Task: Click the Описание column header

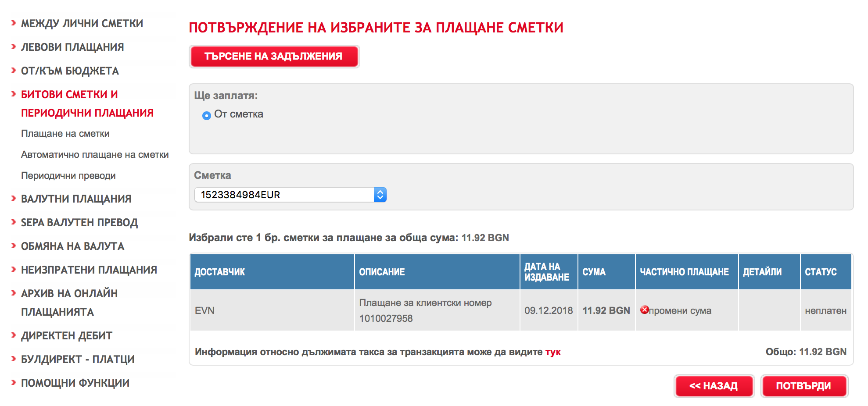Action: pyautogui.click(x=437, y=272)
